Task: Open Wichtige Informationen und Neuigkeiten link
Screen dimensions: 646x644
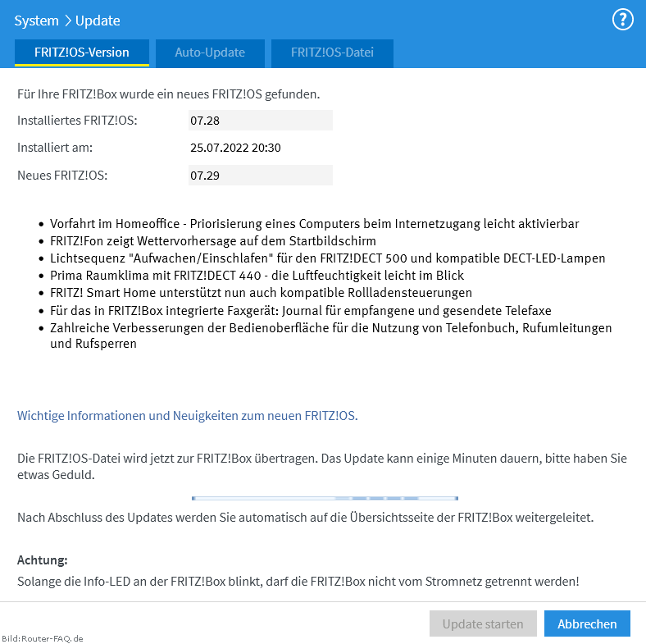Action: coord(188,416)
